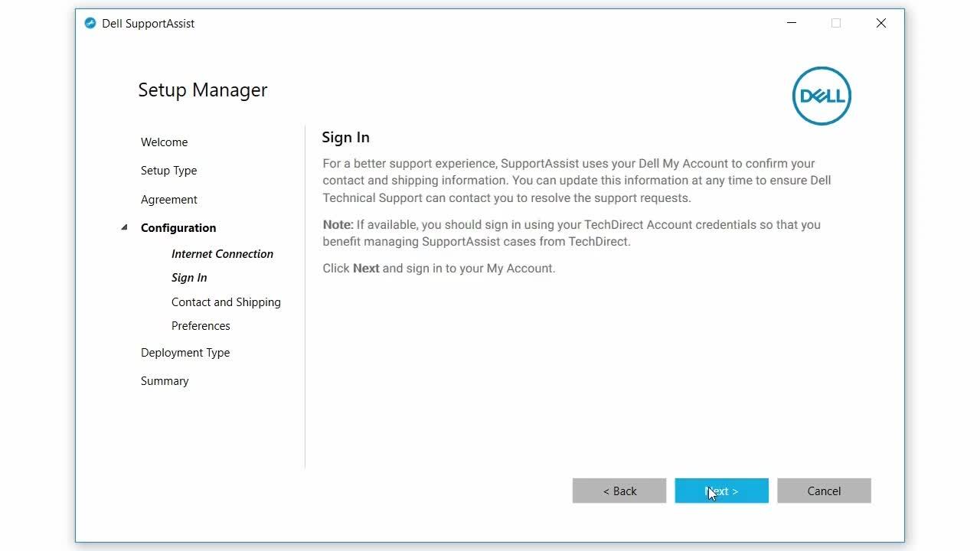Click the Dell logo
The width and height of the screenshot is (980, 551).
pyautogui.click(x=822, y=96)
